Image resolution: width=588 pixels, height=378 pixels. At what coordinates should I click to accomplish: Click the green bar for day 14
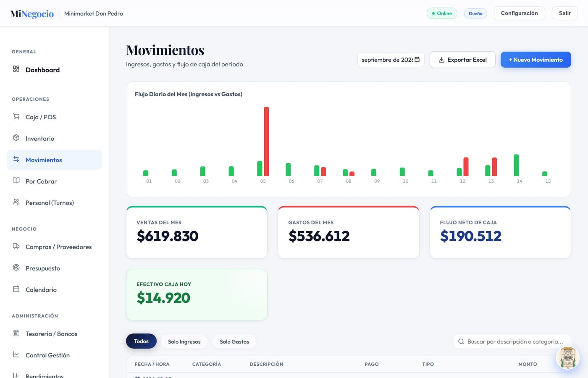point(516,165)
